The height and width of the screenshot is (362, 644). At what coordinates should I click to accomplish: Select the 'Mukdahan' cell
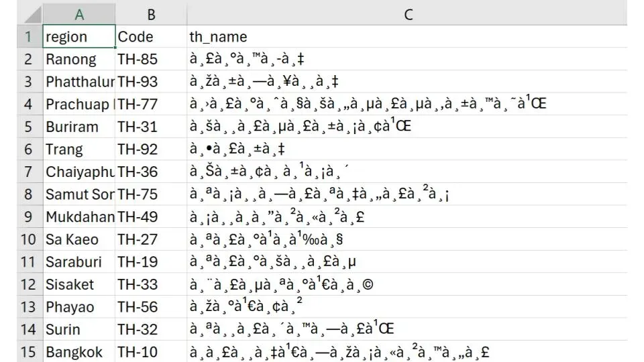click(x=79, y=217)
